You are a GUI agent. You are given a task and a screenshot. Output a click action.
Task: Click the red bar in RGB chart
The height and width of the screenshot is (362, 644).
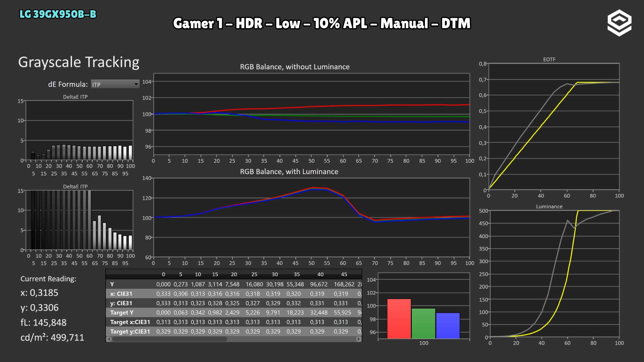[x=399, y=319]
